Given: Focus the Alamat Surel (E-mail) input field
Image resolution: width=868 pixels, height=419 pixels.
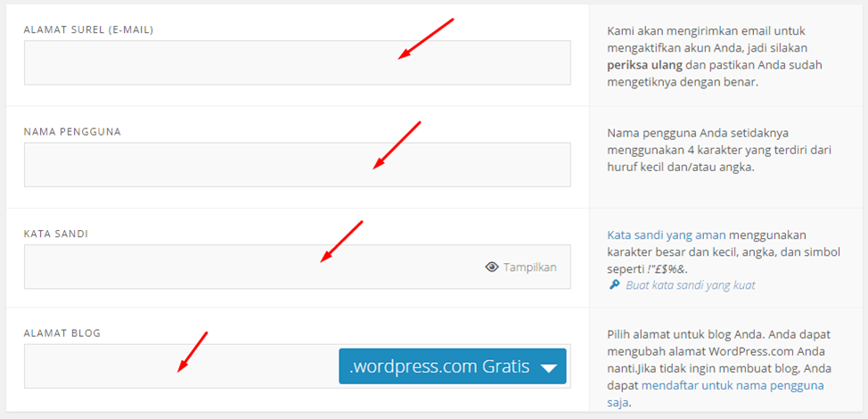Looking at the screenshot, I should coord(297,62).
